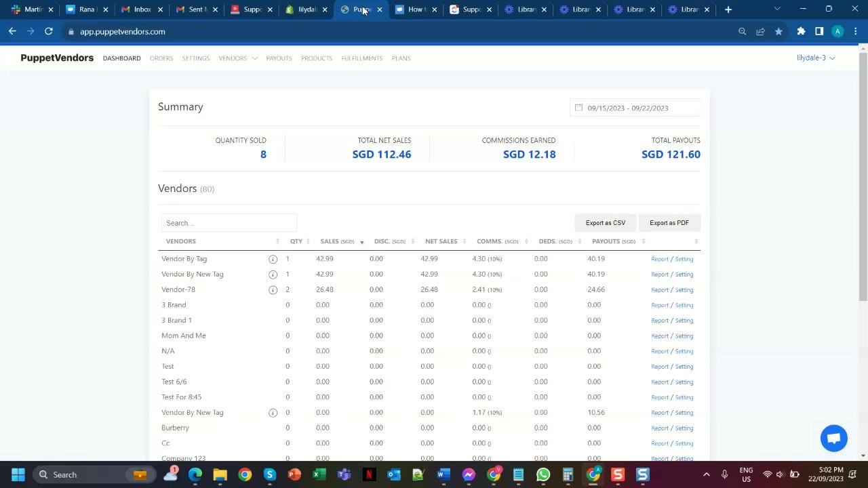Open the Orders menu item

coord(161,58)
